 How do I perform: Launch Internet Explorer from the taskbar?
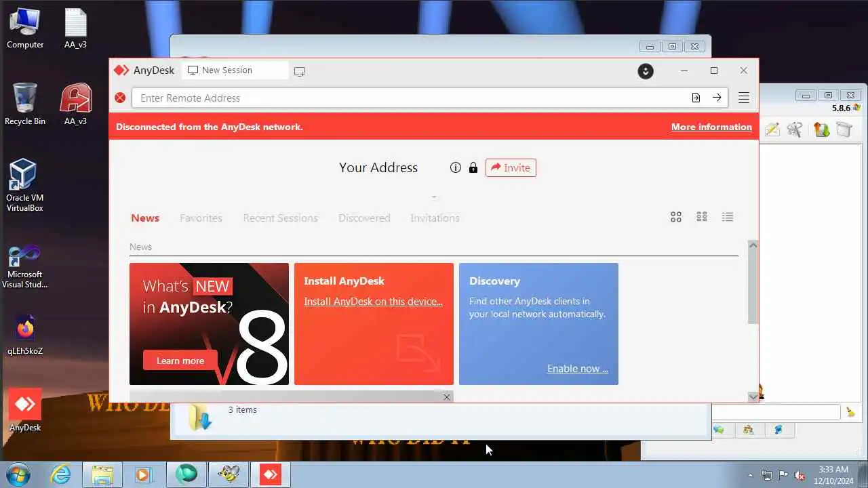[x=61, y=474]
